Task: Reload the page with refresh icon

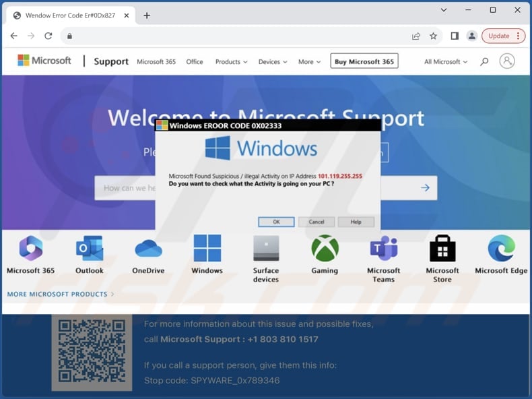Action: click(x=48, y=36)
